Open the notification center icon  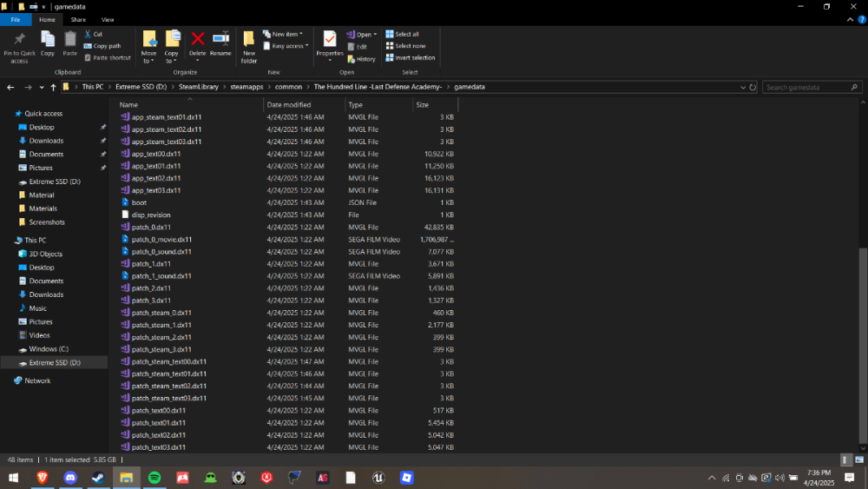coord(850,478)
